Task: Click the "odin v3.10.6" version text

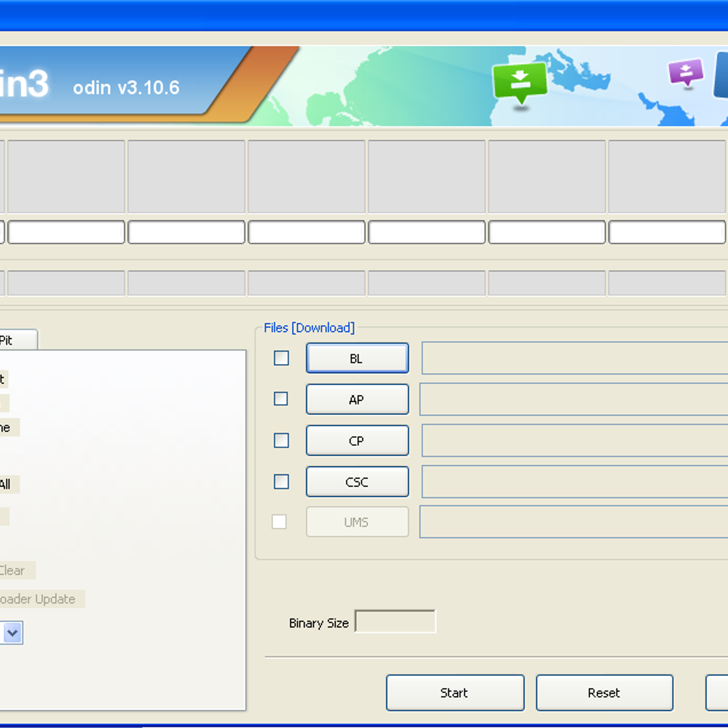Action: [x=126, y=88]
